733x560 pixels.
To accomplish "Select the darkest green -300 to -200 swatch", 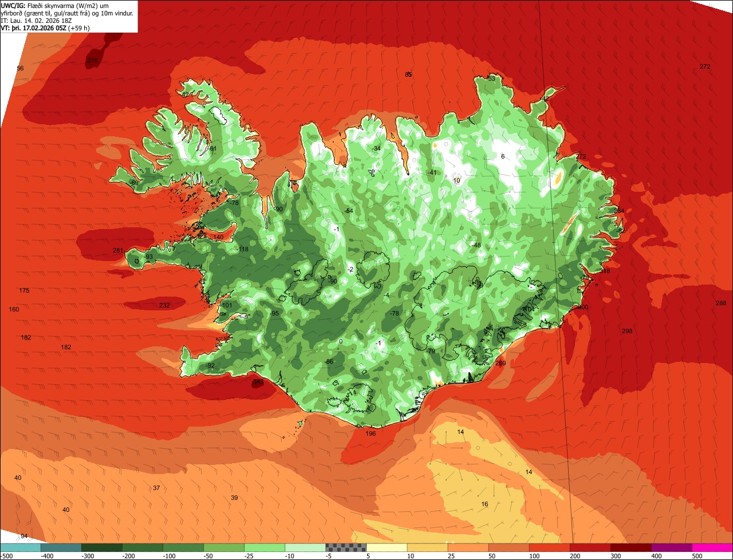I will [x=102, y=547].
